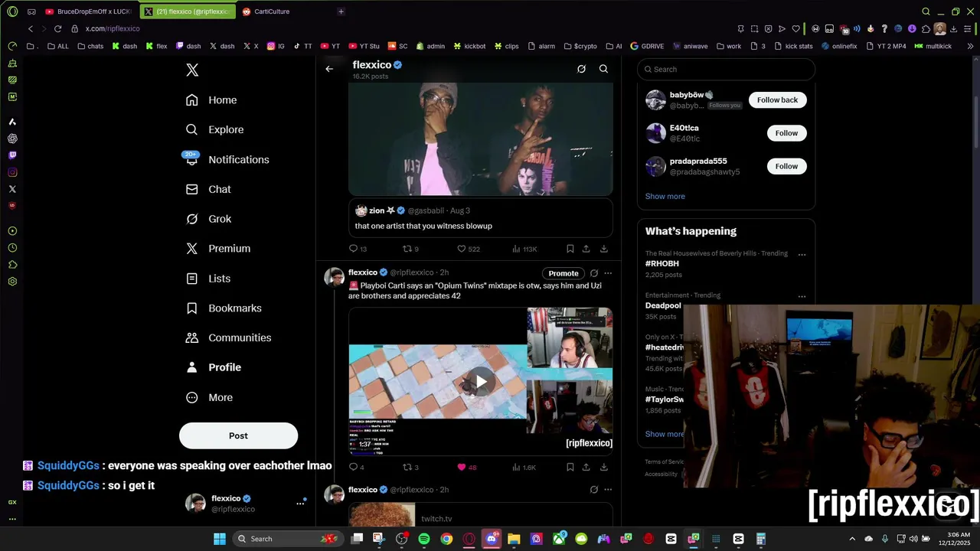Bookmark the Playboi Carti post
Image resolution: width=980 pixels, height=551 pixels.
pos(570,467)
